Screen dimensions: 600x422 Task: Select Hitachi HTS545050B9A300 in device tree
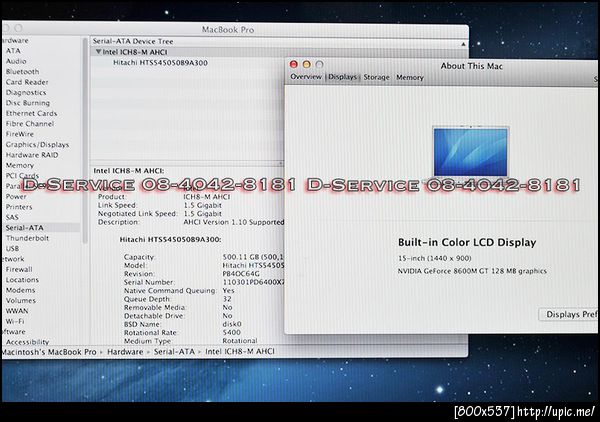[160, 63]
